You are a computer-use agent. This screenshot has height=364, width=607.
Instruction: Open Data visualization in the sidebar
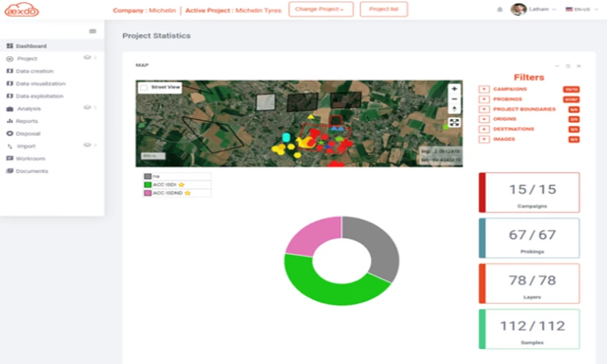[x=41, y=83]
